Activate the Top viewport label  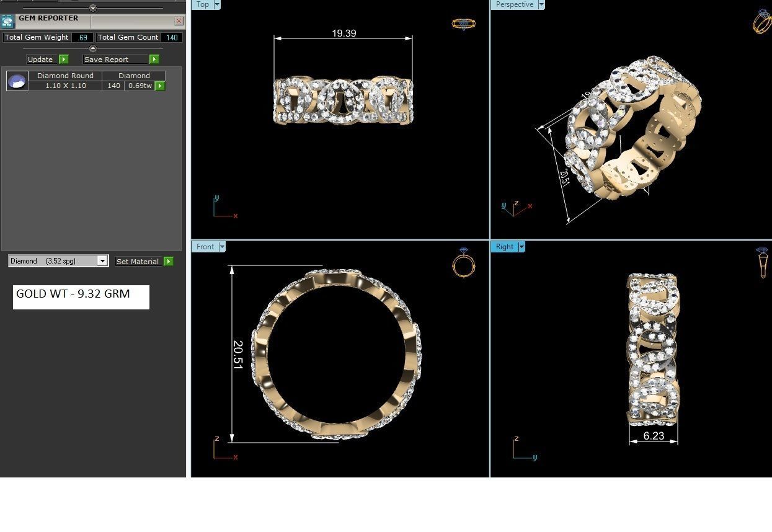[x=203, y=4]
